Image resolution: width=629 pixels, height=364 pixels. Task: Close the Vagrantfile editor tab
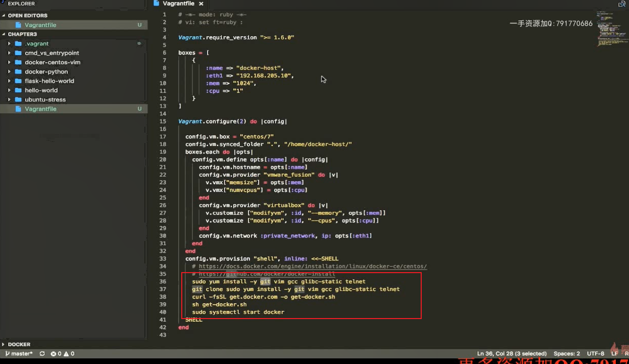(x=201, y=4)
